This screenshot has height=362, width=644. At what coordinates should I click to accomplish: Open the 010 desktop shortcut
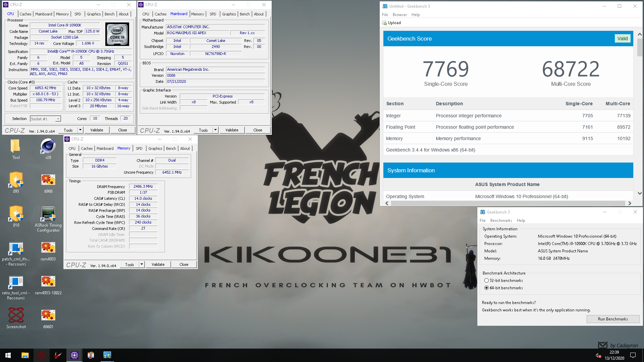[x=16, y=217]
